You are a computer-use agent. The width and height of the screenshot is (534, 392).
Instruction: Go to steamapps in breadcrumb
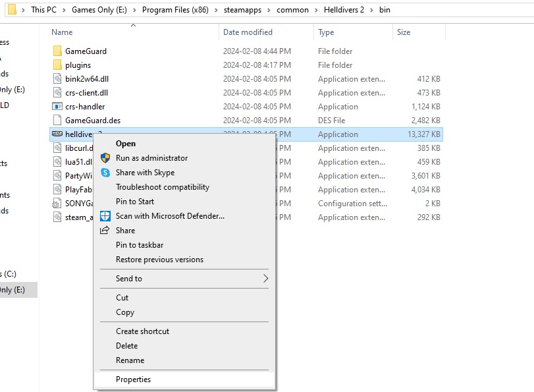click(242, 11)
